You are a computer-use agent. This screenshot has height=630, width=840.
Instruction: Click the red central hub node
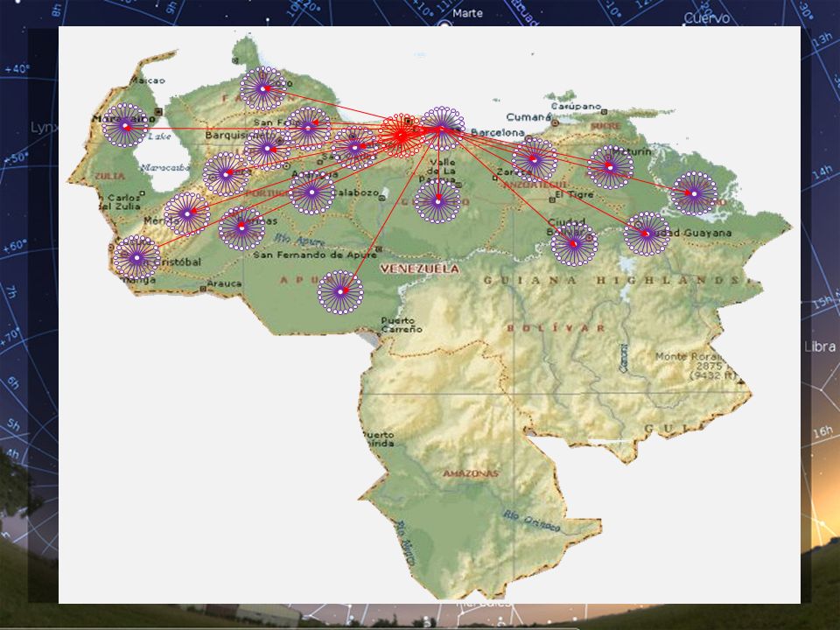click(401, 136)
